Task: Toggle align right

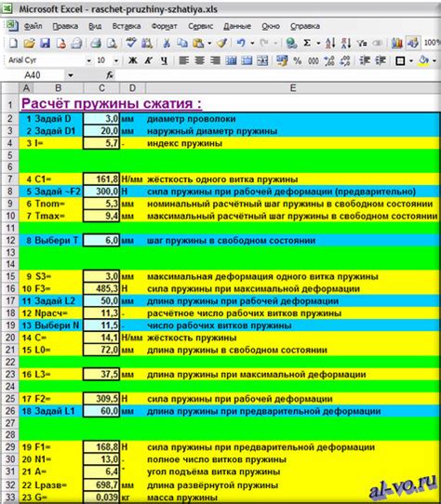Action: [x=215, y=60]
